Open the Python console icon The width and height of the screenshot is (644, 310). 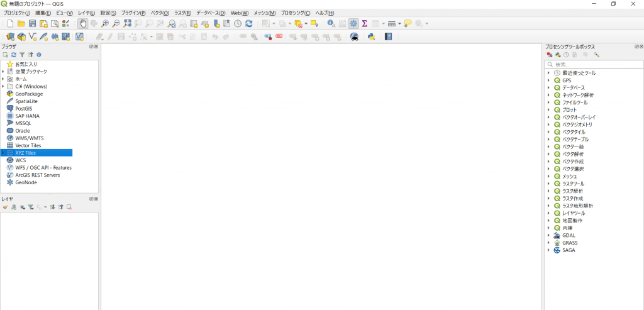[x=372, y=37]
